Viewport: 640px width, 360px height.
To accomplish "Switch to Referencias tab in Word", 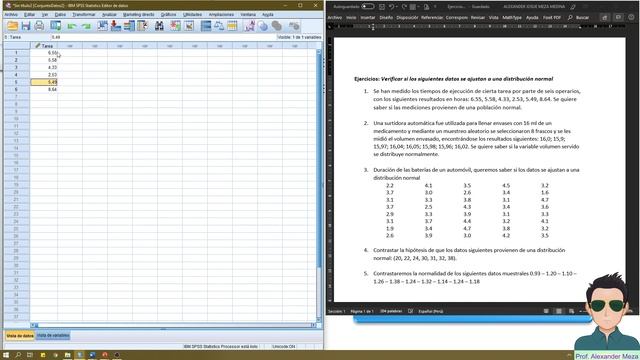I will click(431, 18).
